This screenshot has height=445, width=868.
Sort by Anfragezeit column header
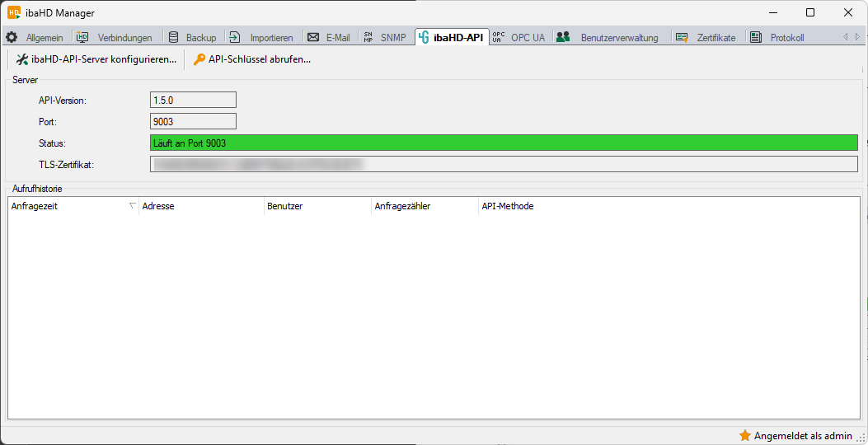point(73,207)
